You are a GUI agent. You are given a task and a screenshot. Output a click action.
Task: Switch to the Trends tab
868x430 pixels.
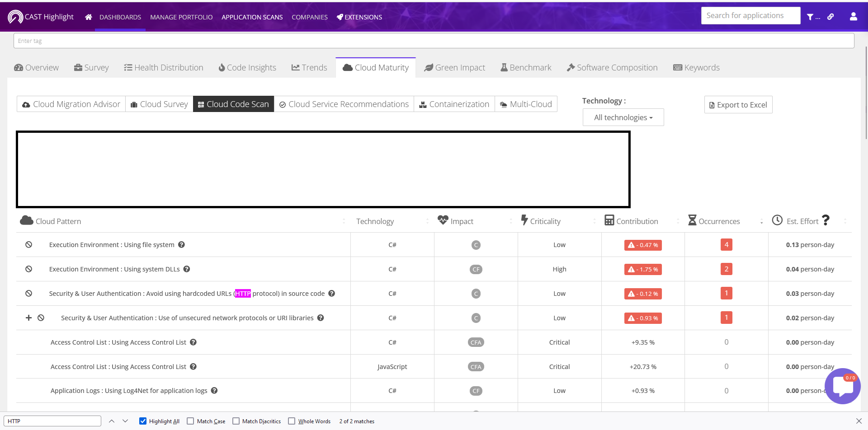tap(309, 68)
